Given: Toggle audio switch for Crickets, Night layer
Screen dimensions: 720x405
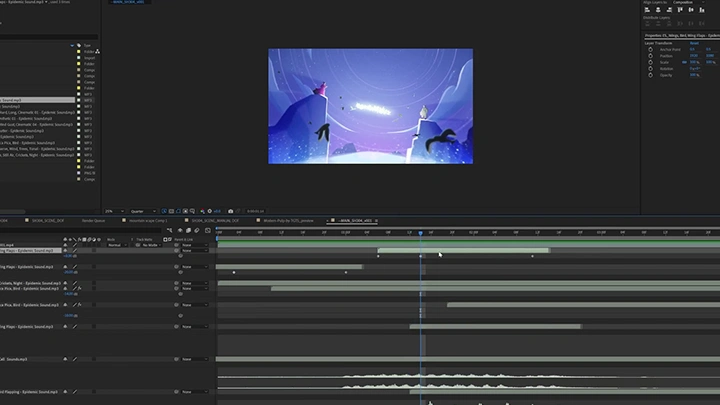Looking at the screenshot, I should click(65, 283).
